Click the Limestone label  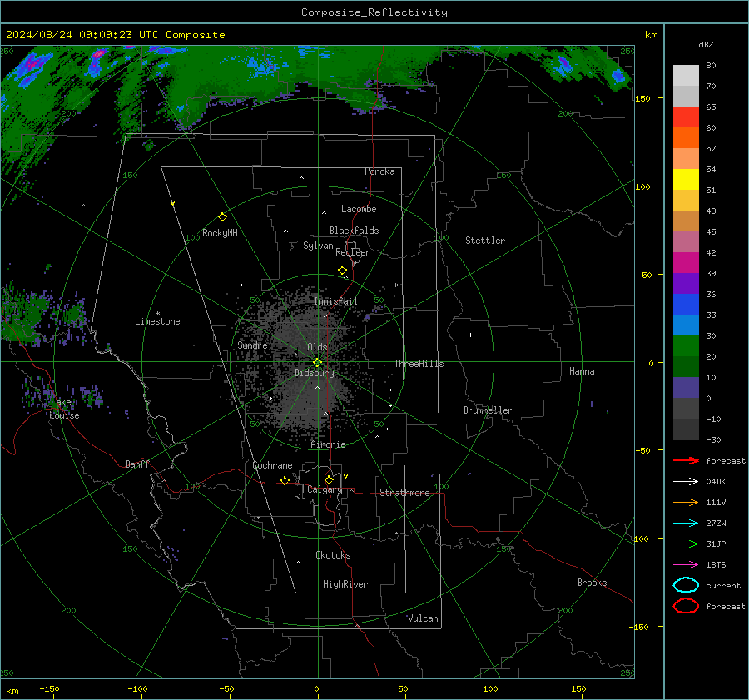(x=157, y=321)
